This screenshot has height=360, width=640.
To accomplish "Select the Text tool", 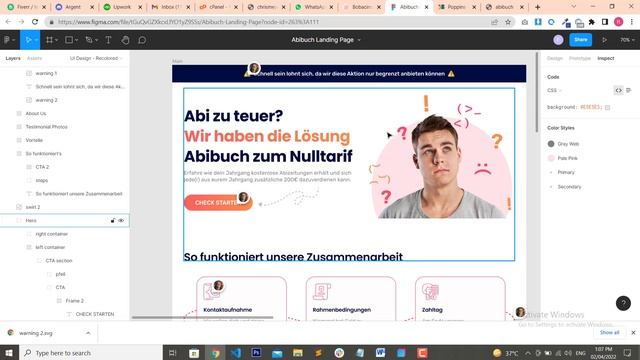I will (x=108, y=40).
